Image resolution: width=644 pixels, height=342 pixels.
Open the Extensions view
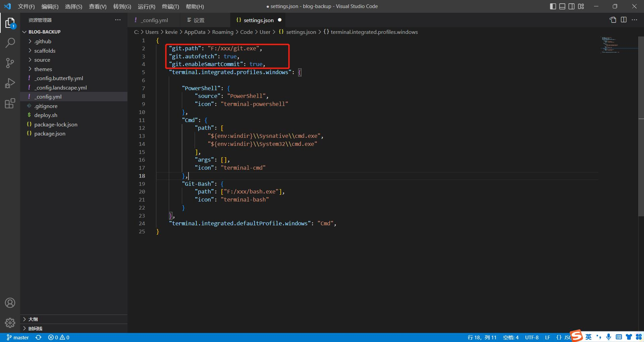coord(10,103)
